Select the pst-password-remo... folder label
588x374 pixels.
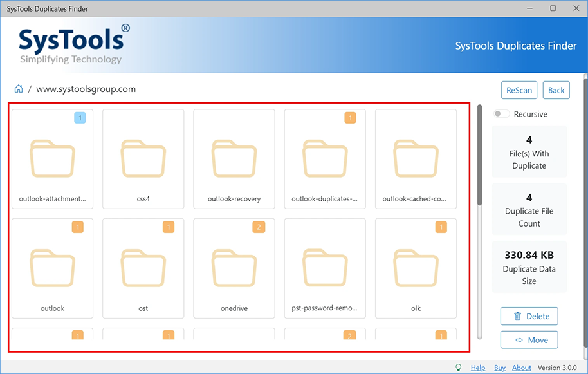click(325, 308)
